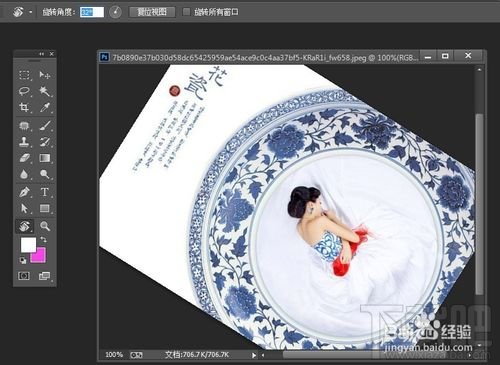The width and height of the screenshot is (500, 365).
Task: Select the Pen tool
Action: click(x=24, y=192)
